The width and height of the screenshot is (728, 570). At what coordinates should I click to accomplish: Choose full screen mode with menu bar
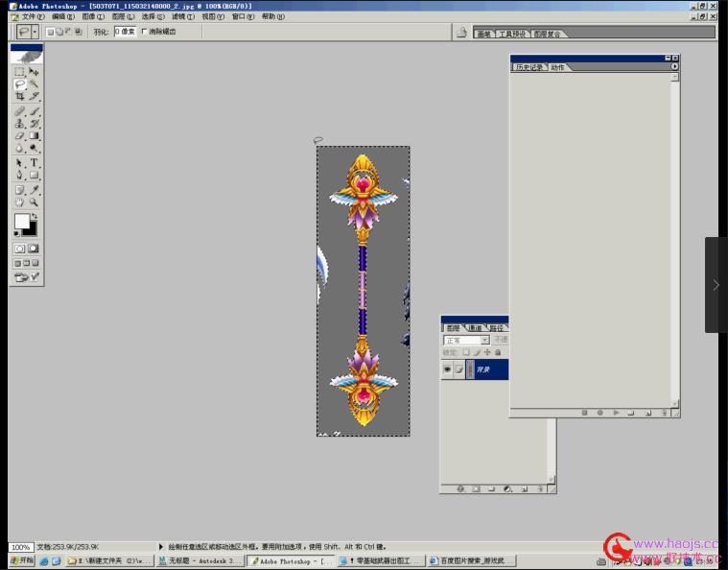tap(27, 263)
